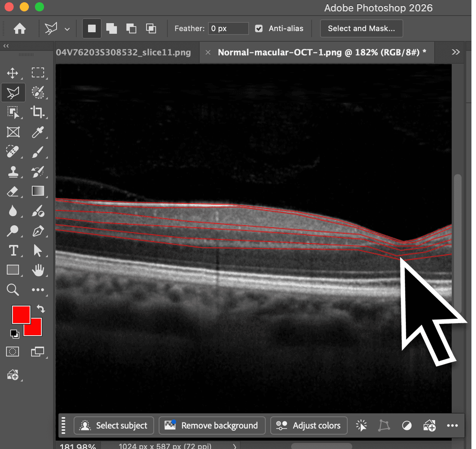Select the Quick Selection tool
Screen dimensions: 476x449
click(38, 93)
